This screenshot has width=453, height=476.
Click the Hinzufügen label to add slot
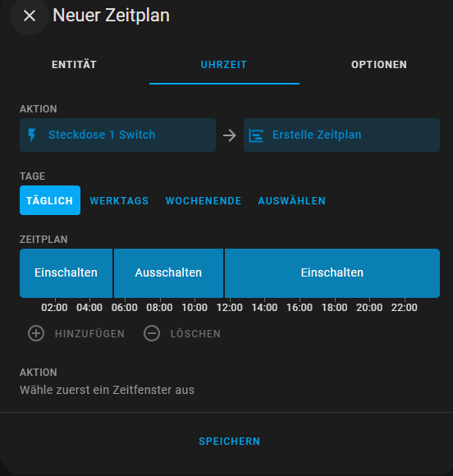[x=90, y=334]
